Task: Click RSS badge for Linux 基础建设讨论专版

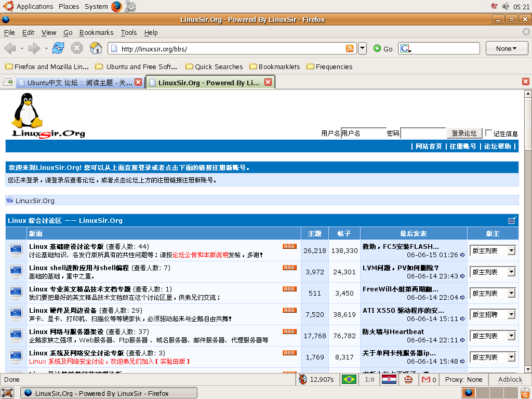Action: pyautogui.click(x=289, y=246)
